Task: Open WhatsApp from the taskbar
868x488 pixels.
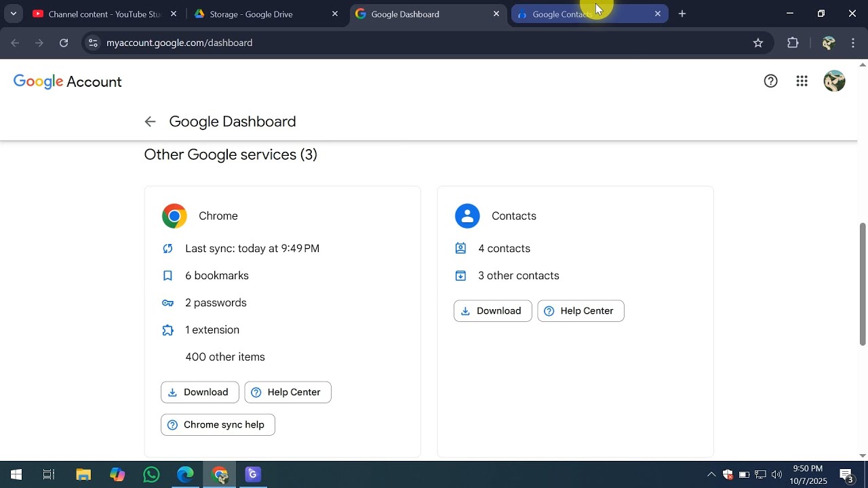Action: (x=151, y=474)
